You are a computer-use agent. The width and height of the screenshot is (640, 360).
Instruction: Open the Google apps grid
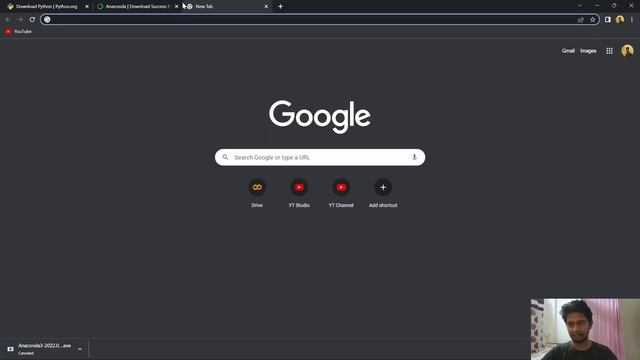coord(609,51)
